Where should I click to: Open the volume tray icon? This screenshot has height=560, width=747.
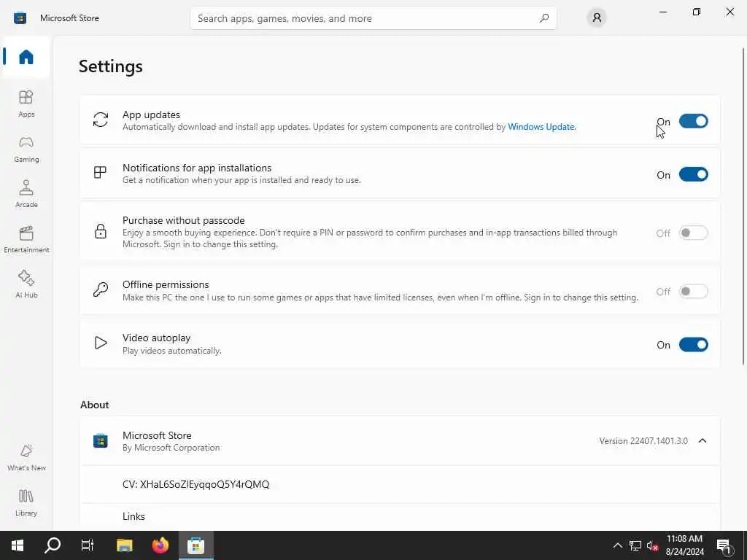(x=652, y=545)
